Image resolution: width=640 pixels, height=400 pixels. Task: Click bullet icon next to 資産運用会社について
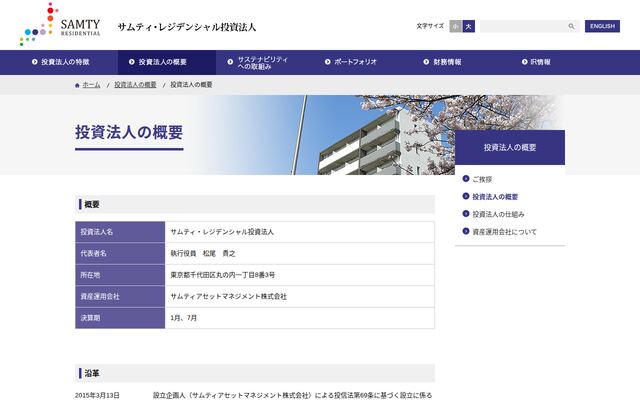(466, 231)
